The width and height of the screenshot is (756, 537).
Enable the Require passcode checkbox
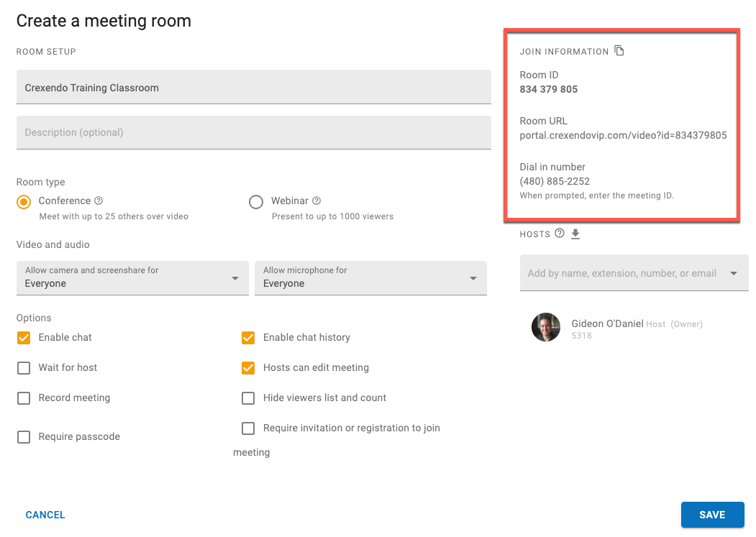[24, 437]
